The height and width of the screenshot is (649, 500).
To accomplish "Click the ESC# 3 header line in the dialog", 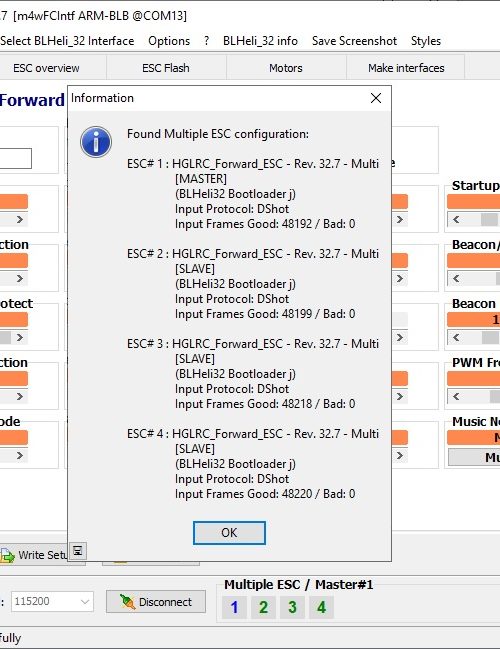I will 253,344.
